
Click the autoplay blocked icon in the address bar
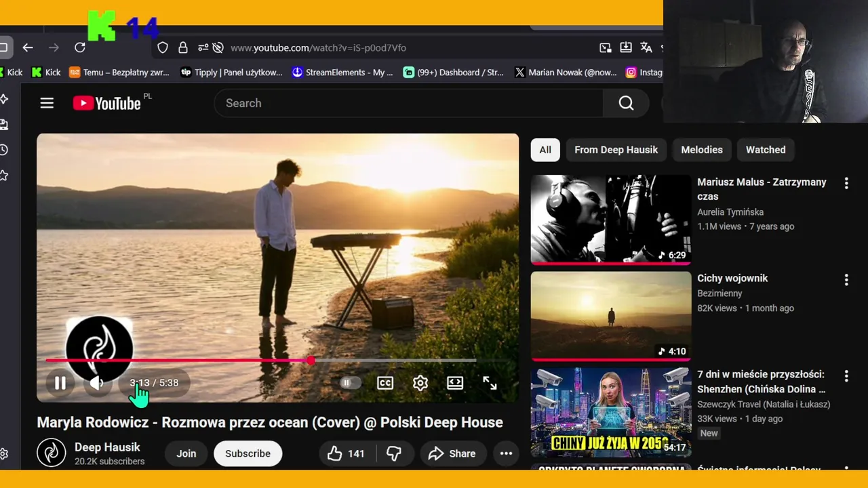(x=218, y=47)
